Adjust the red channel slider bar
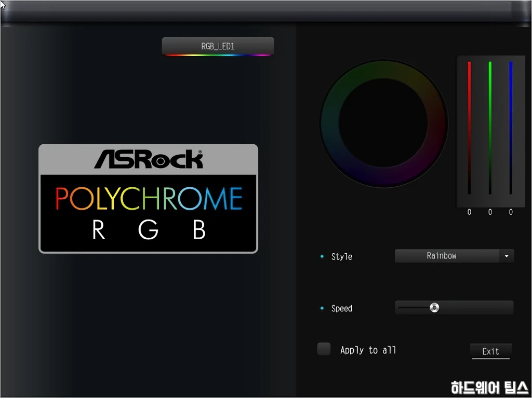Viewport: 532px width, 398px height. pos(469,128)
